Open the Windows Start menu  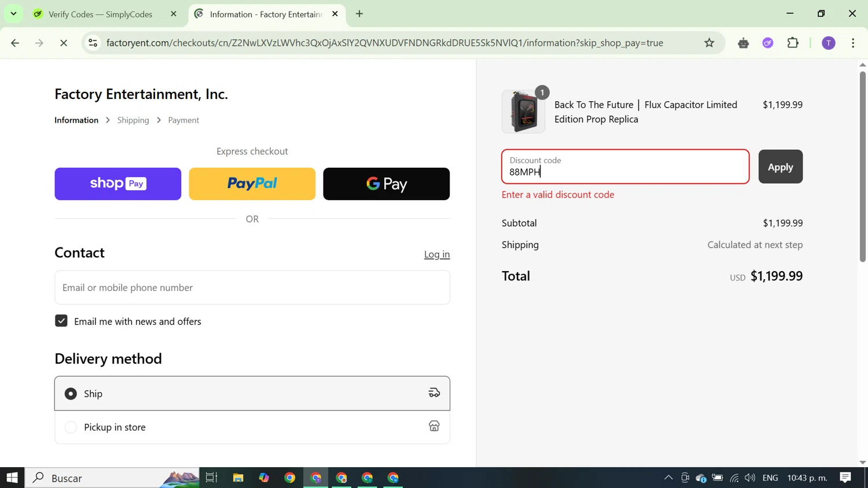coord(12,478)
